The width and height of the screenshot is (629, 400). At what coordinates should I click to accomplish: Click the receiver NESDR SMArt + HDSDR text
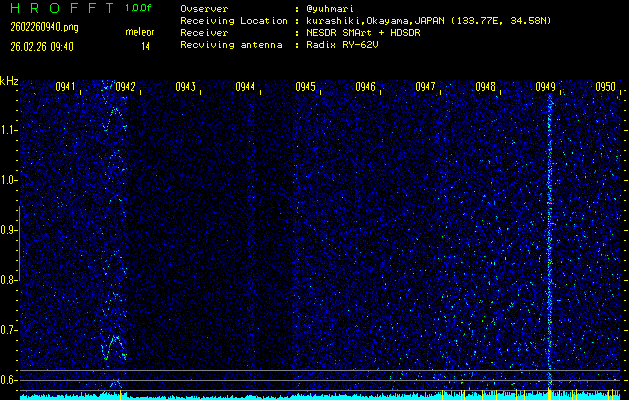363,33
